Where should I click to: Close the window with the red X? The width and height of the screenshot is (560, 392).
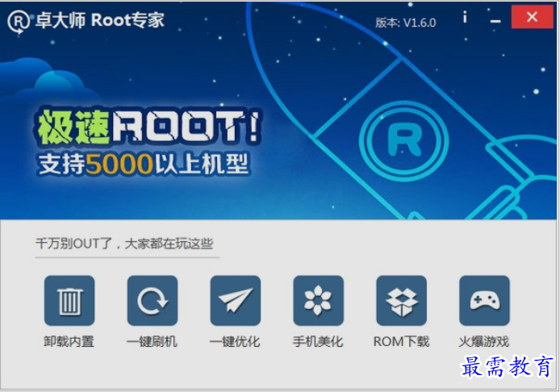[532, 17]
